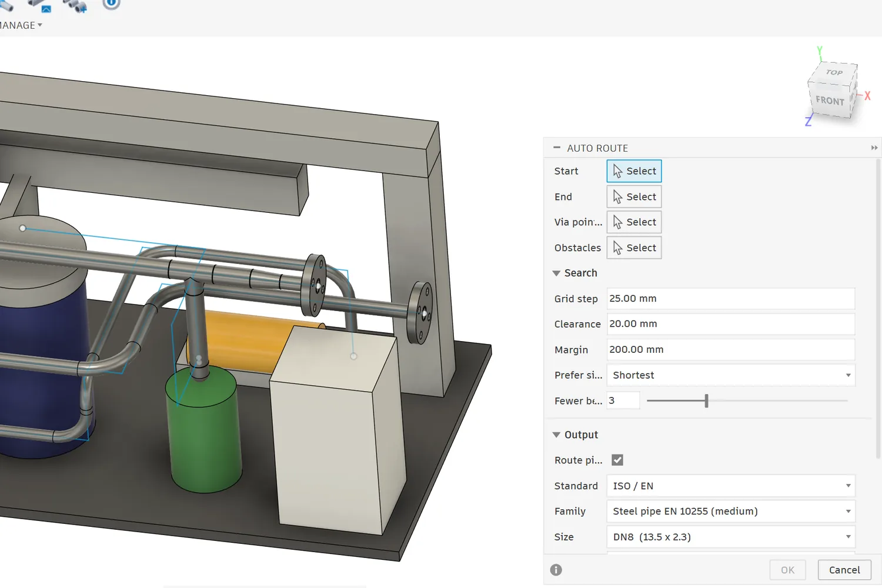Click the Start Select button

[634, 171]
